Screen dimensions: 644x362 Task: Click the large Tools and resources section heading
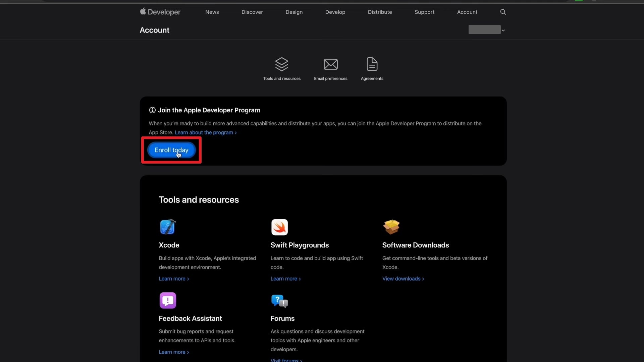199,200
